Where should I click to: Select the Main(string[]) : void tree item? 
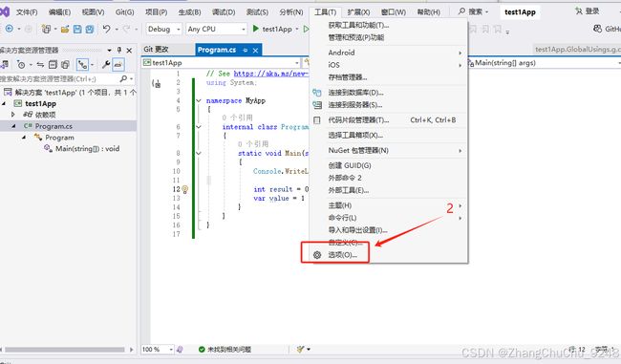87,148
